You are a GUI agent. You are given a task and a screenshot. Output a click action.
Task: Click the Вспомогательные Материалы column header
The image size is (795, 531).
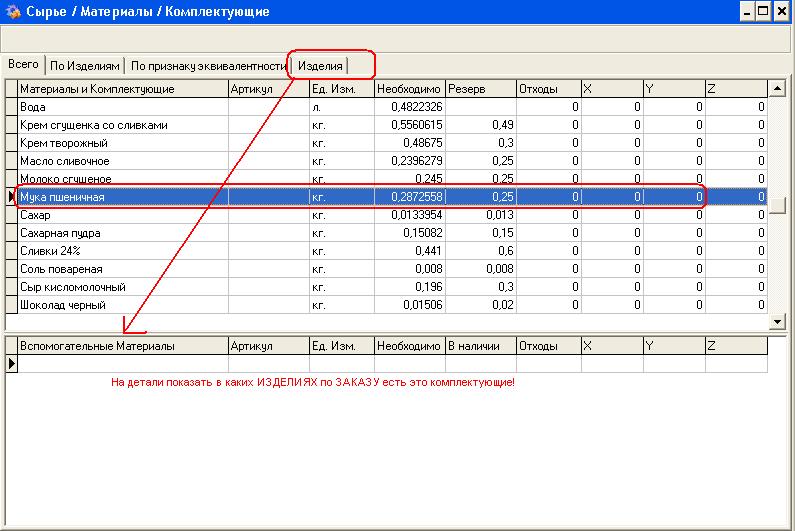pyautogui.click(x=123, y=345)
